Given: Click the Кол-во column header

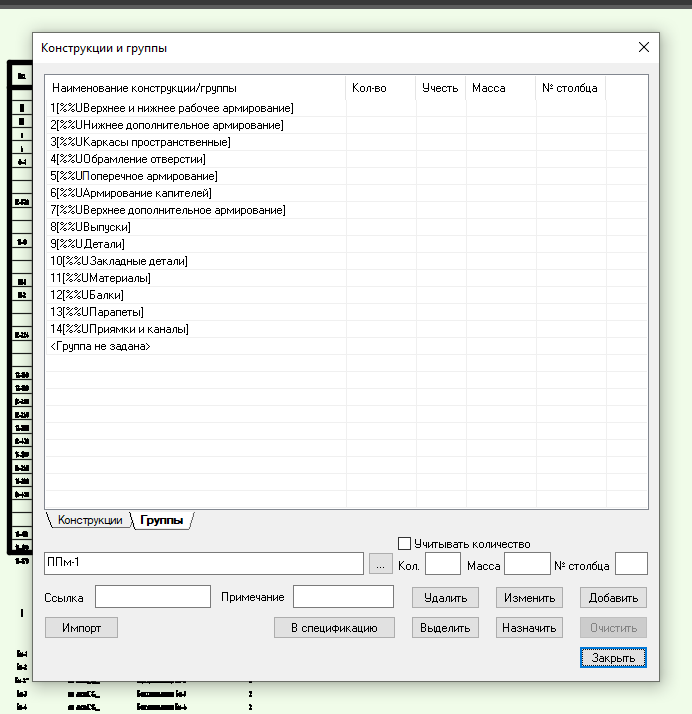Looking at the screenshot, I should click(x=381, y=88).
